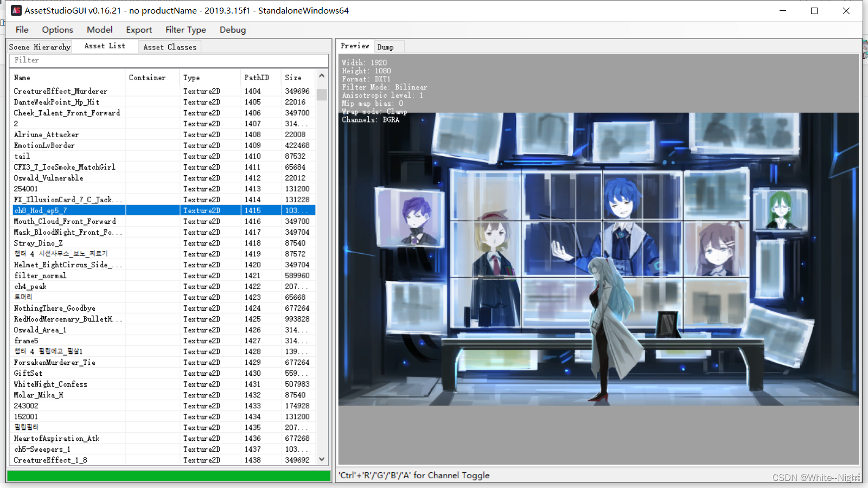The width and height of the screenshot is (868, 488).
Task: Select the Preview tab
Action: point(355,46)
